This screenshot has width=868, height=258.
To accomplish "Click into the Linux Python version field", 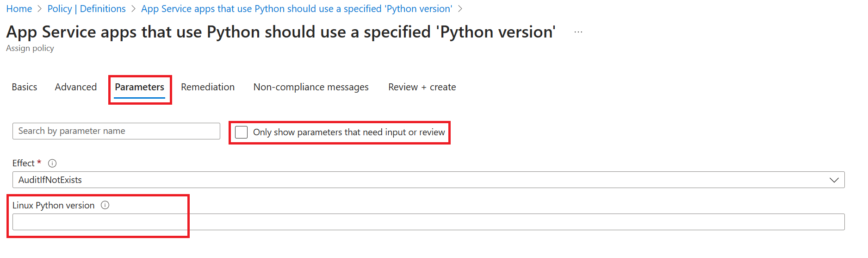I will [x=428, y=222].
